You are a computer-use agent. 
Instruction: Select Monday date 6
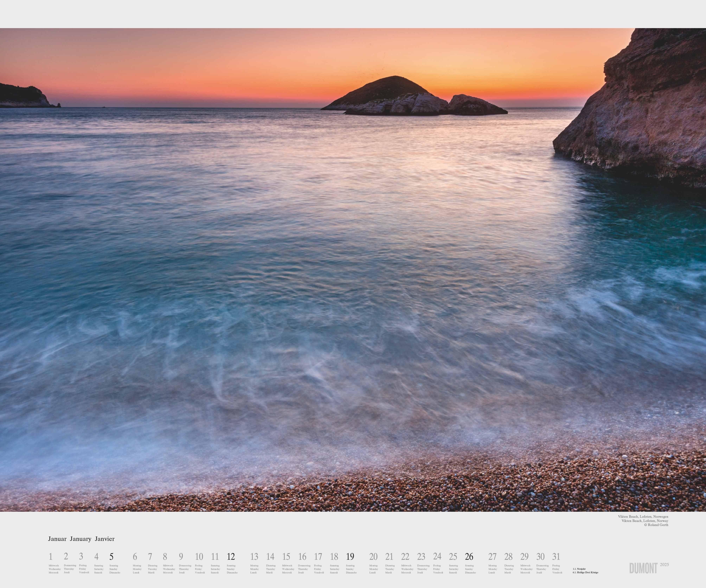[135, 557]
